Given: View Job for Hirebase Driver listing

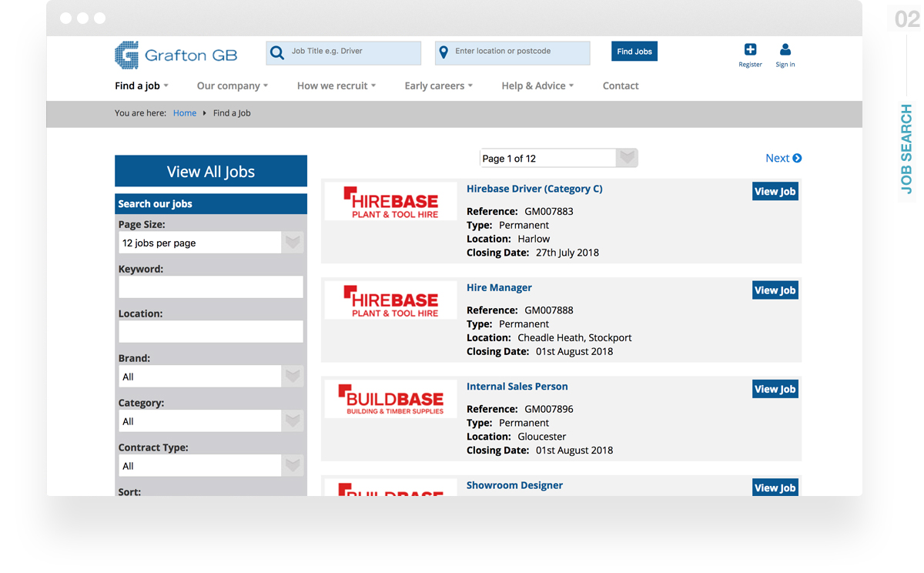Looking at the screenshot, I should pyautogui.click(x=775, y=192).
